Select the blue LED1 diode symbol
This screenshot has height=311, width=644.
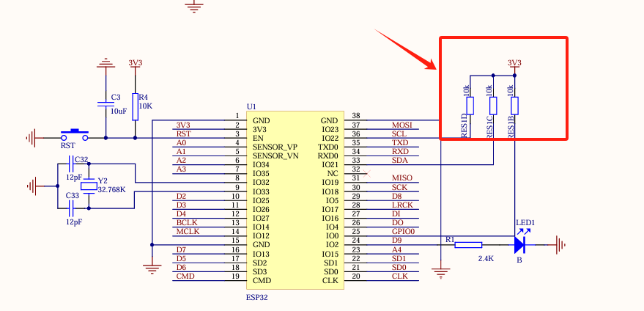pyautogui.click(x=520, y=244)
